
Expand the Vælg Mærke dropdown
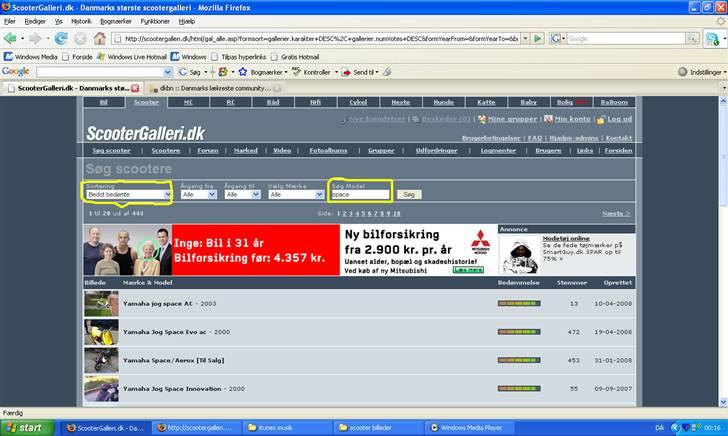(x=297, y=194)
